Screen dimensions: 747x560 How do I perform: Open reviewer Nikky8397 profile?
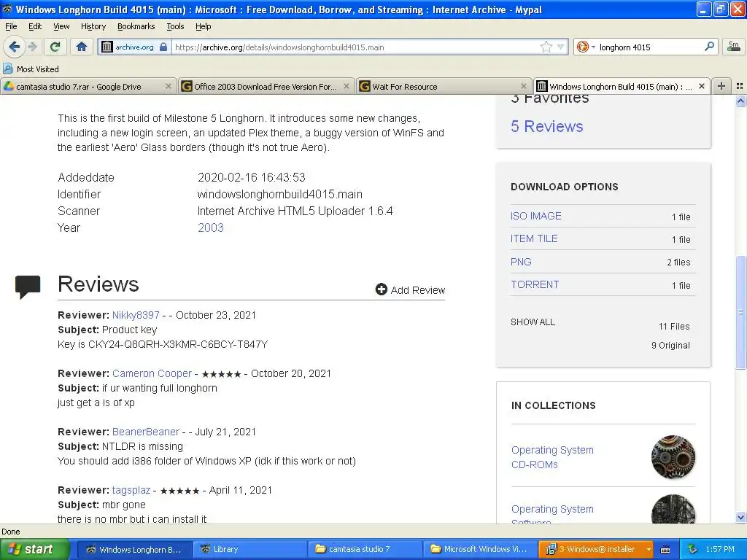[x=136, y=315]
